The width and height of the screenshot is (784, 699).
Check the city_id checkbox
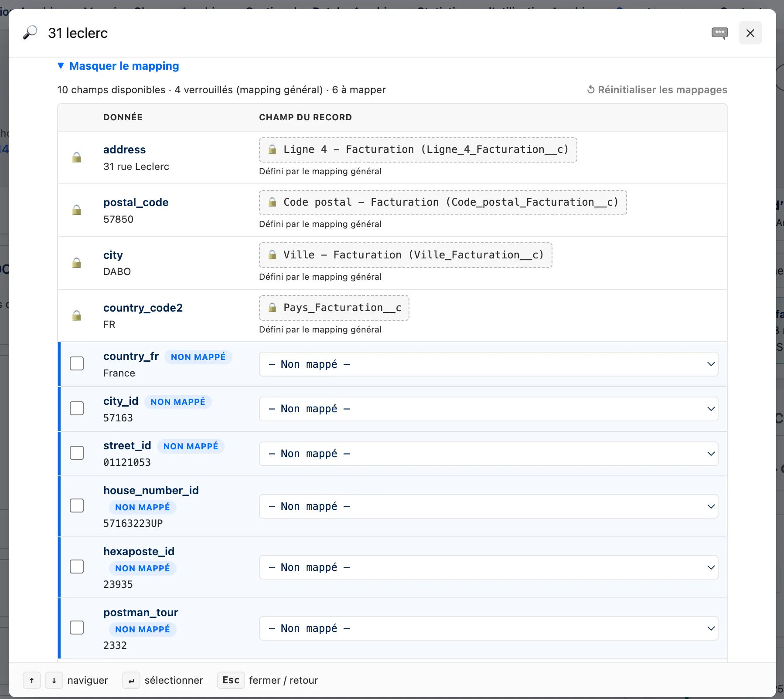77,408
